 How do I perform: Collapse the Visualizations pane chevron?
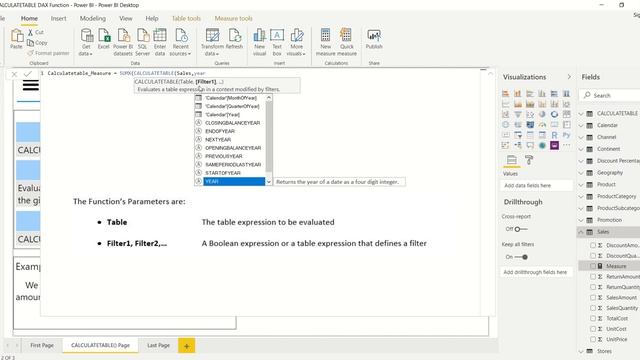pos(569,77)
